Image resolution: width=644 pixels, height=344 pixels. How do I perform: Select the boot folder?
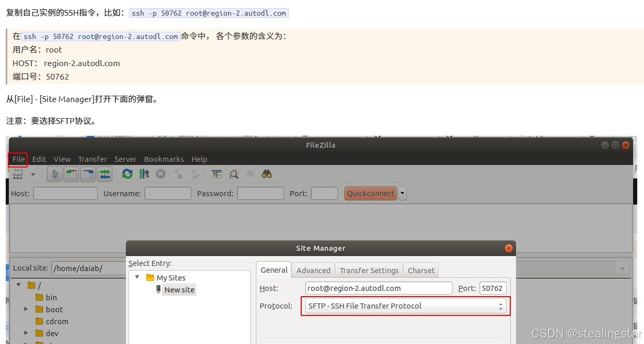[x=49, y=310]
